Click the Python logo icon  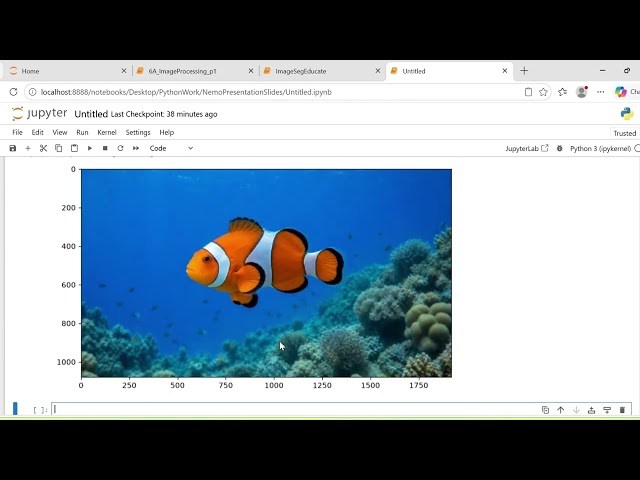point(627,113)
